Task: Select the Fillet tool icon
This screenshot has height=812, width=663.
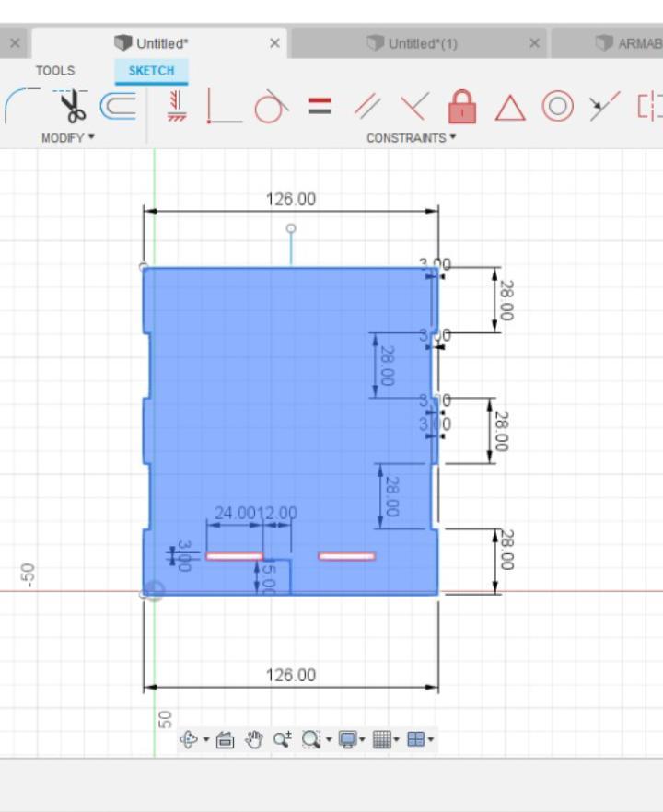Action: (x=22, y=106)
